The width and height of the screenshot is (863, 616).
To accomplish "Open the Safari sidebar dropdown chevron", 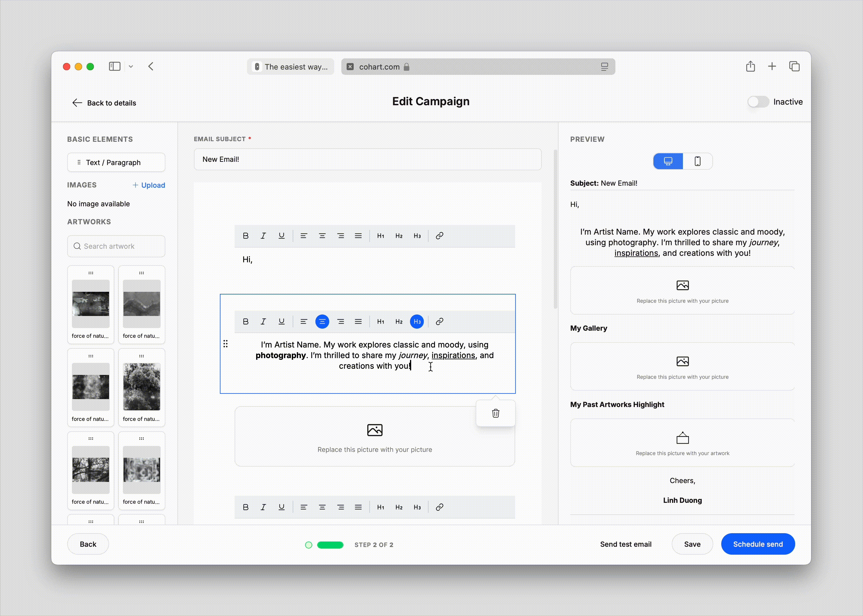I will (x=131, y=66).
